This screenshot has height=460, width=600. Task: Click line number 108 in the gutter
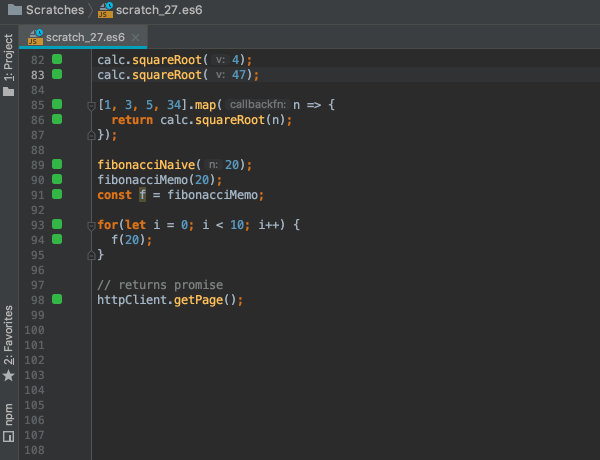click(x=34, y=450)
